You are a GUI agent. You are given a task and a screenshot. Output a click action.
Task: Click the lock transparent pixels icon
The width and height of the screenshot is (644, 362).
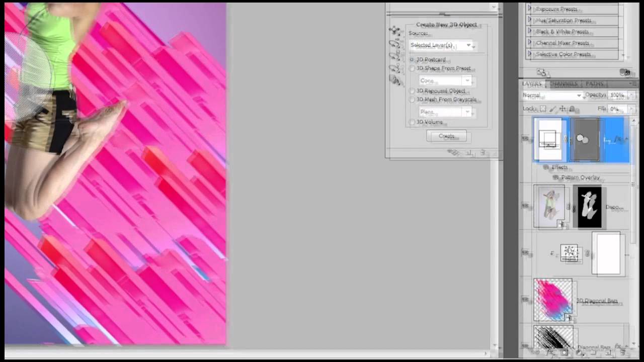[543, 109]
